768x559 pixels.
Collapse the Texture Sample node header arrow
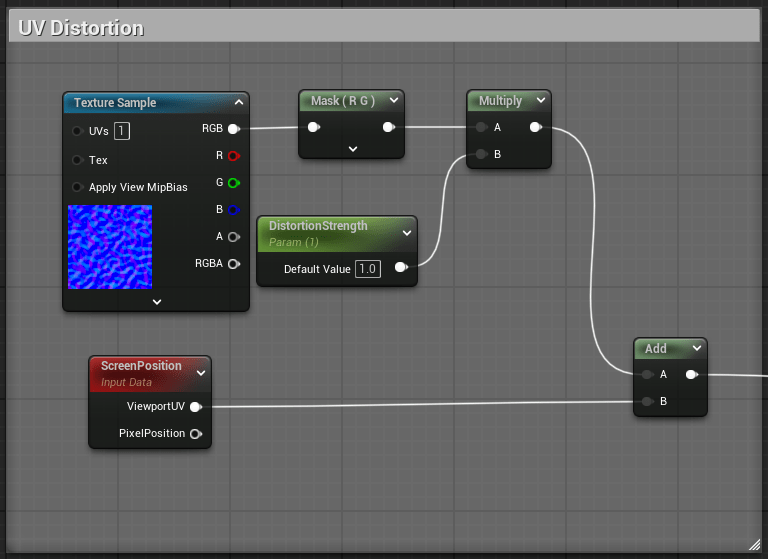click(238, 102)
